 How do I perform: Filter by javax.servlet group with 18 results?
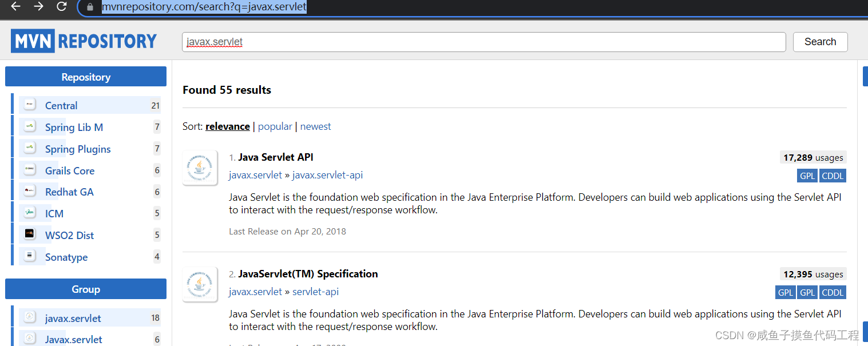point(73,318)
